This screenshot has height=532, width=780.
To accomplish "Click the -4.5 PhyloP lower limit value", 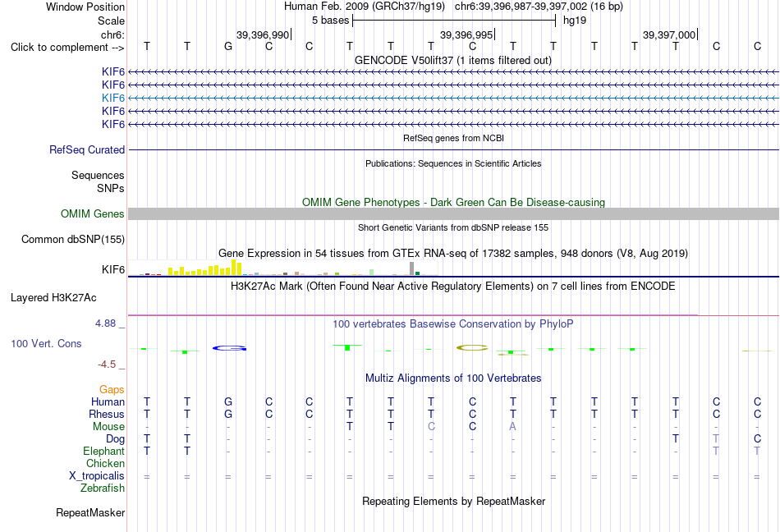I will 107,365.
